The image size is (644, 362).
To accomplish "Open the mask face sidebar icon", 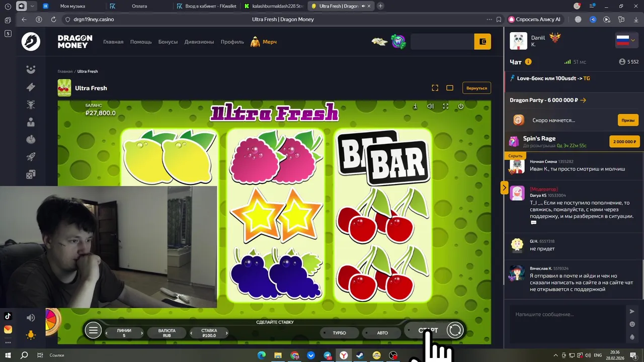I will [x=31, y=69].
